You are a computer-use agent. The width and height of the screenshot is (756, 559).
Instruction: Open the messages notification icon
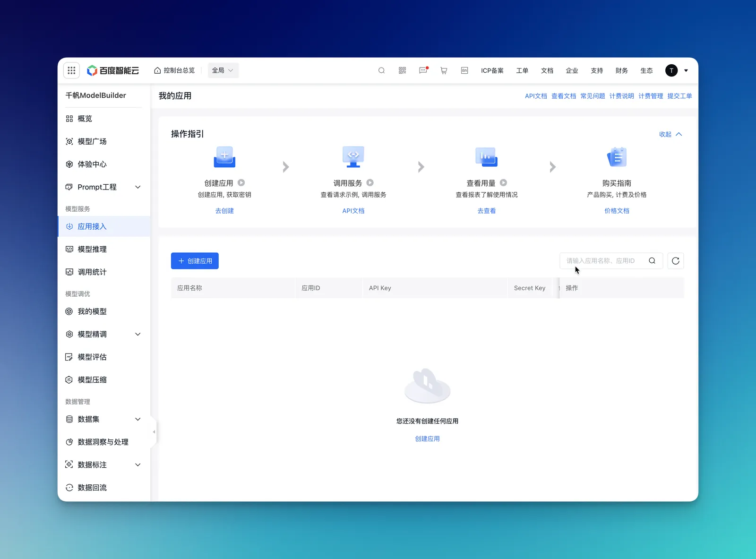click(423, 70)
